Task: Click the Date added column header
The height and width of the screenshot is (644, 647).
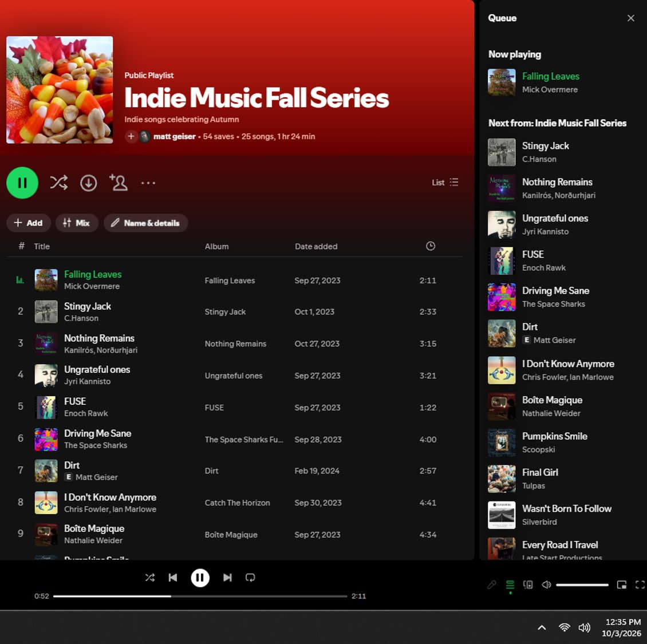Action: click(316, 246)
